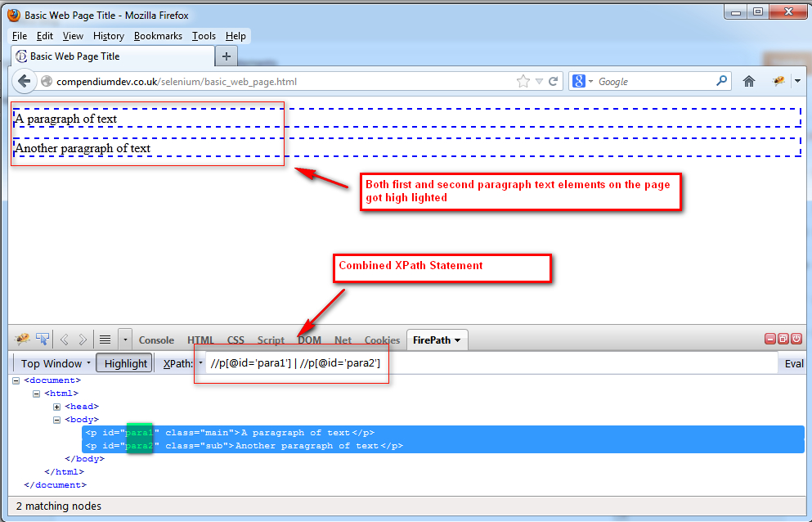Open a new tab with plus button
Viewport: 812px width, 522px height.
pyautogui.click(x=226, y=58)
